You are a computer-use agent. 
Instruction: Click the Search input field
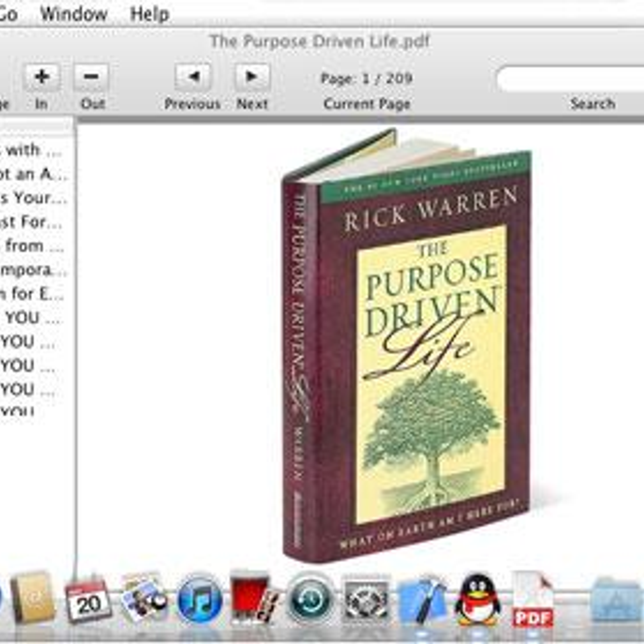571,79
